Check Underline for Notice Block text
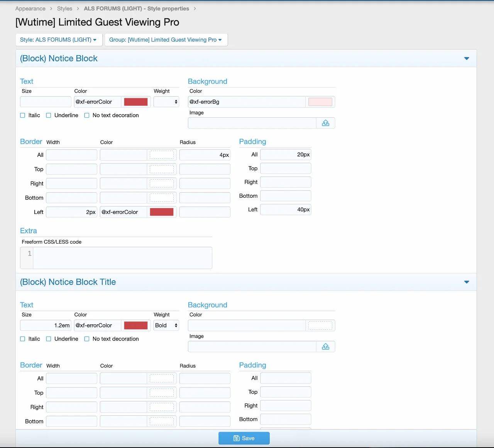The height and width of the screenshot is (448, 494). pyautogui.click(x=49, y=115)
